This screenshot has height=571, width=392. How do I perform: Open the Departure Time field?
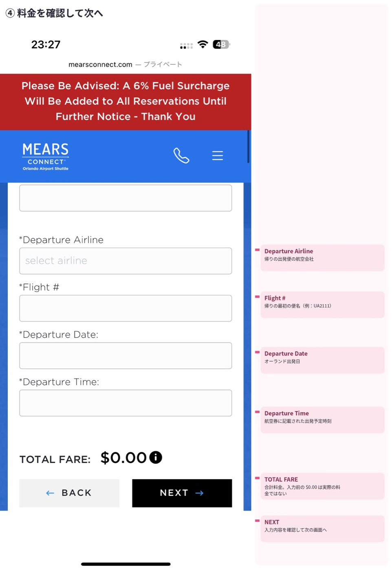coord(126,403)
